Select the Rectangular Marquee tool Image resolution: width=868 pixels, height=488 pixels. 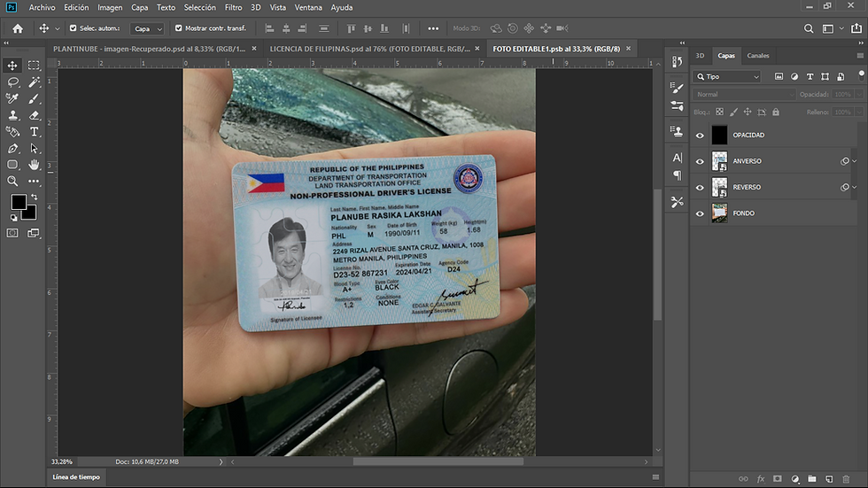[x=34, y=66]
